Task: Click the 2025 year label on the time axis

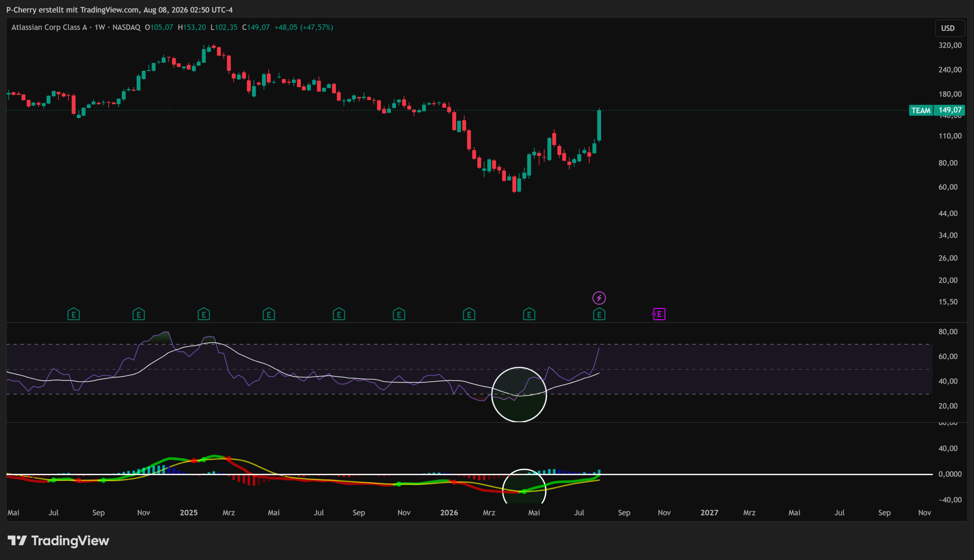Action: [189, 513]
